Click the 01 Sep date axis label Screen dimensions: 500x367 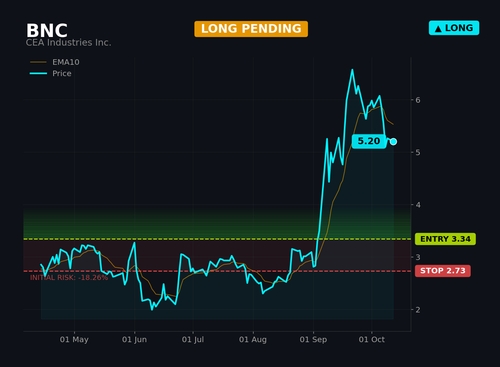coord(313,340)
